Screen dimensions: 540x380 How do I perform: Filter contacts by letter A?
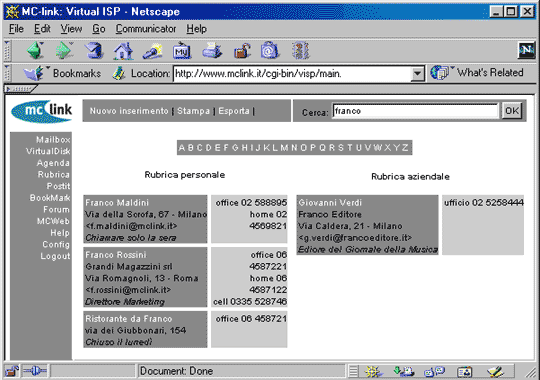(x=181, y=148)
